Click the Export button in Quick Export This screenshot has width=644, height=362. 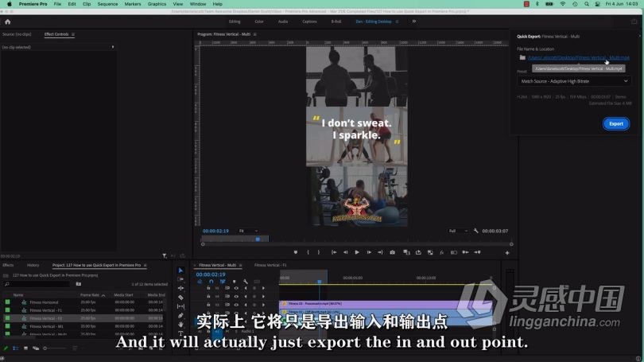point(615,123)
